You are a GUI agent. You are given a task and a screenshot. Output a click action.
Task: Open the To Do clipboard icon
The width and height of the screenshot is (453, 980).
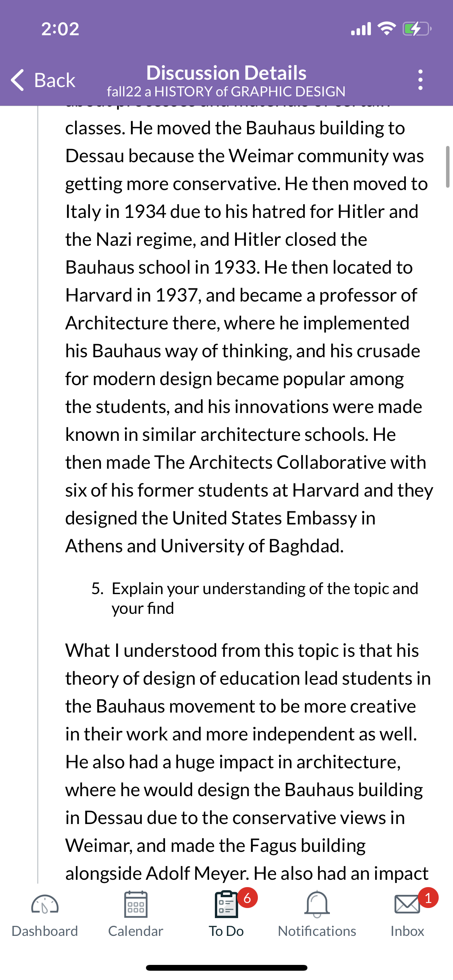pyautogui.click(x=226, y=904)
